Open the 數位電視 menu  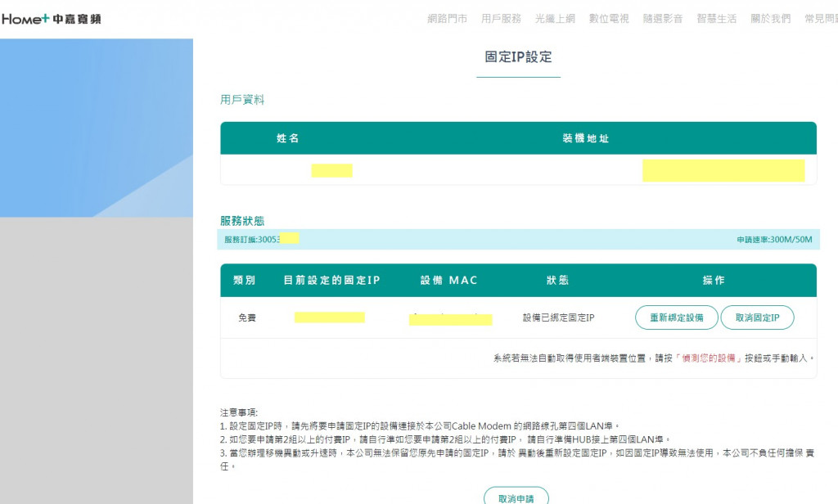609,19
